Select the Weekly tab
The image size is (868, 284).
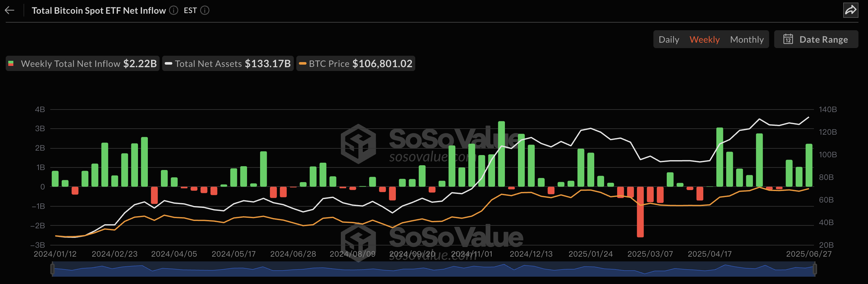[704, 39]
